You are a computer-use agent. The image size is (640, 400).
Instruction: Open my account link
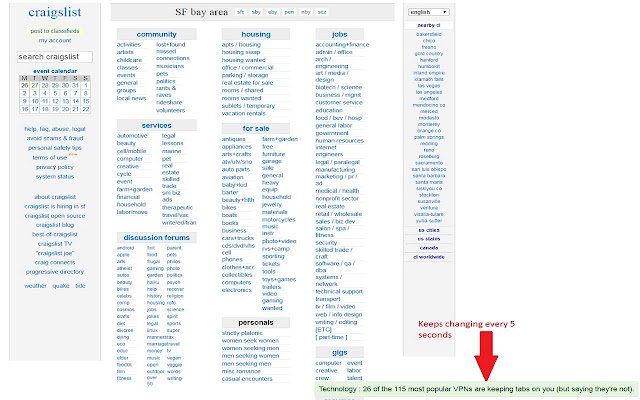click(x=55, y=40)
